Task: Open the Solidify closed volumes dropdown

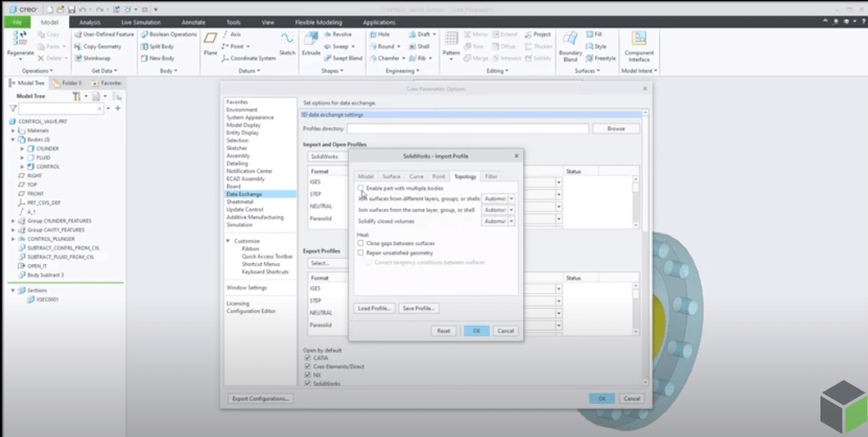Action: (511, 221)
